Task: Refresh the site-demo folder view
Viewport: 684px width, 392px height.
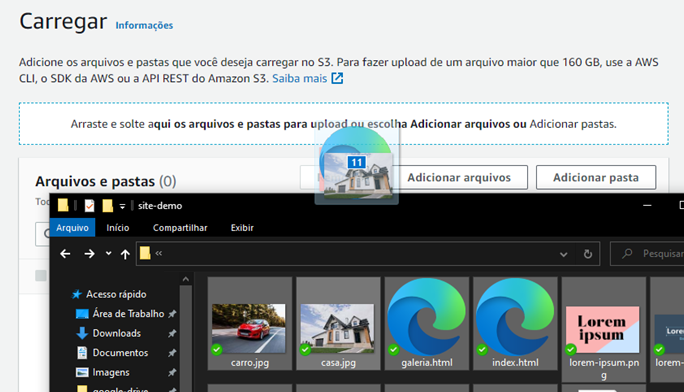Action: (x=588, y=254)
